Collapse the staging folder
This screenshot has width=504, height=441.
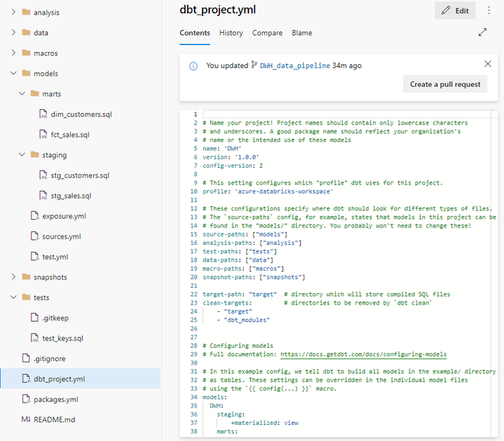(x=22, y=155)
